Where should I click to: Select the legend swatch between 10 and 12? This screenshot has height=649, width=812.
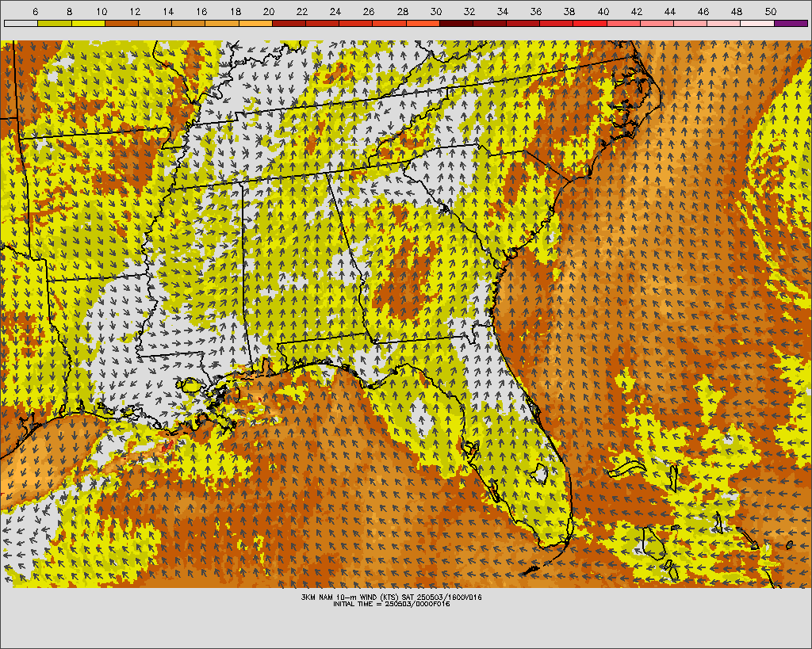[121, 23]
